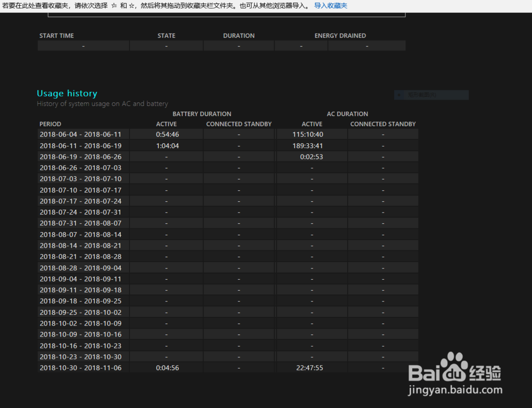Click battery active value 0:04:56
This screenshot has width=532, height=408.
pyautogui.click(x=167, y=368)
